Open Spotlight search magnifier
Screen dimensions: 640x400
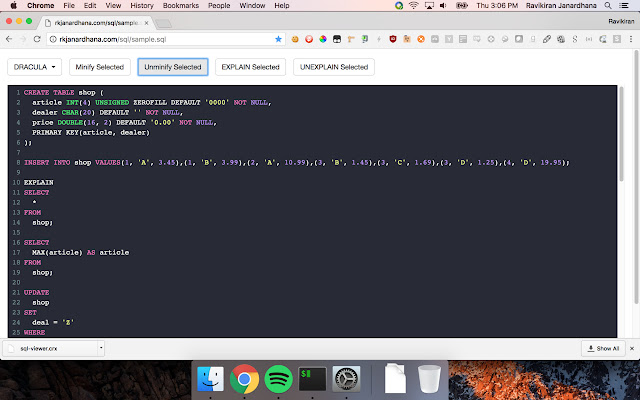coord(608,5)
